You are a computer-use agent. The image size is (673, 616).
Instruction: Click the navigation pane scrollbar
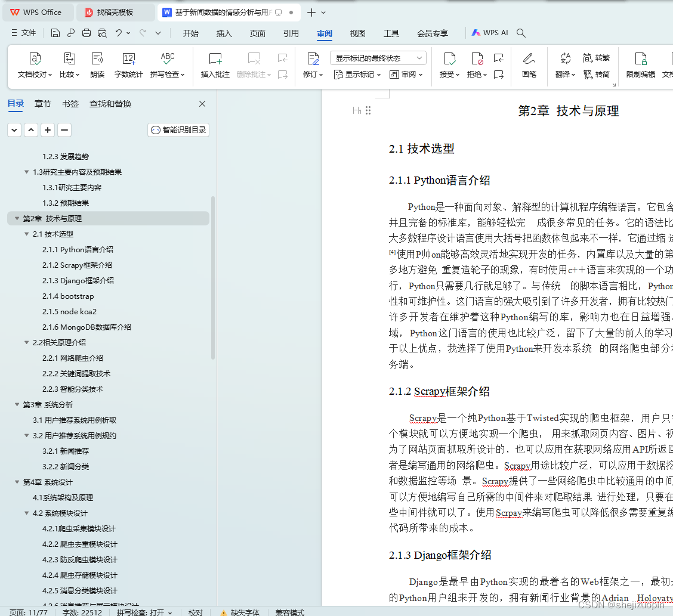coord(213,277)
